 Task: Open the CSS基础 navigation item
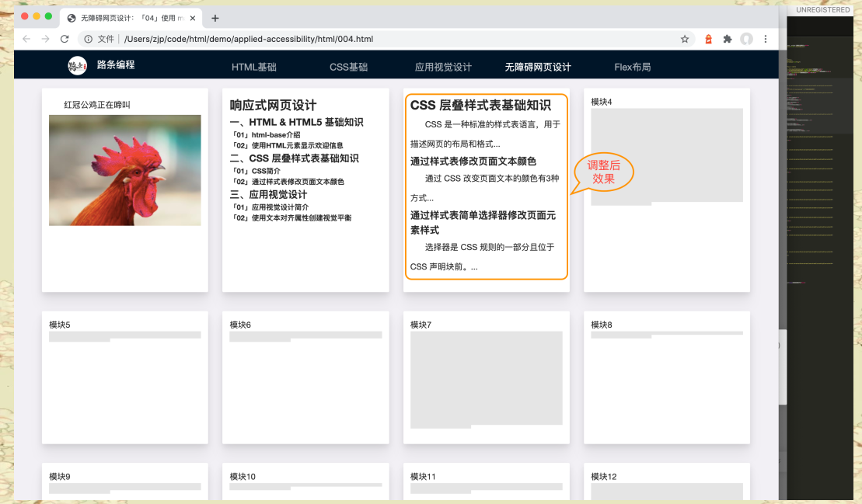click(x=348, y=67)
